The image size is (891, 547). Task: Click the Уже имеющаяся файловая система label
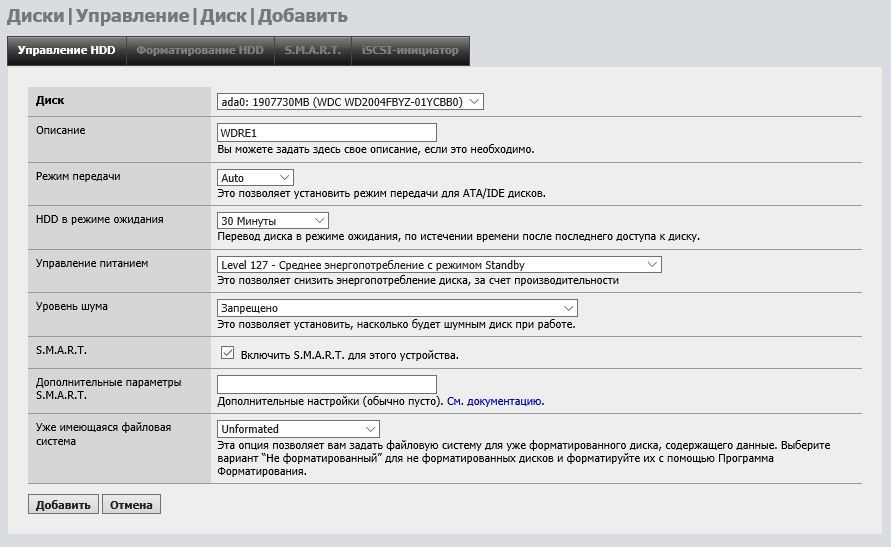coord(103,434)
